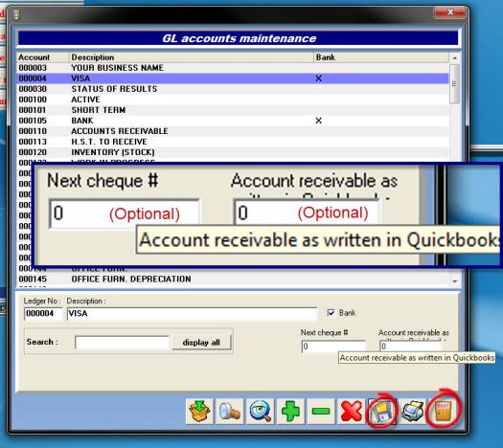Close the GL accounts maintenance window

pos(449,12)
